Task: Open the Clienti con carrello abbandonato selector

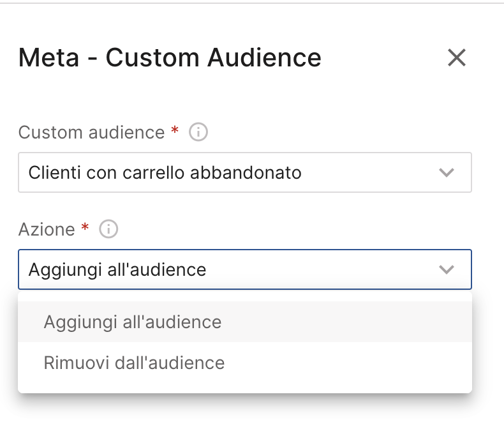Action: (245, 173)
